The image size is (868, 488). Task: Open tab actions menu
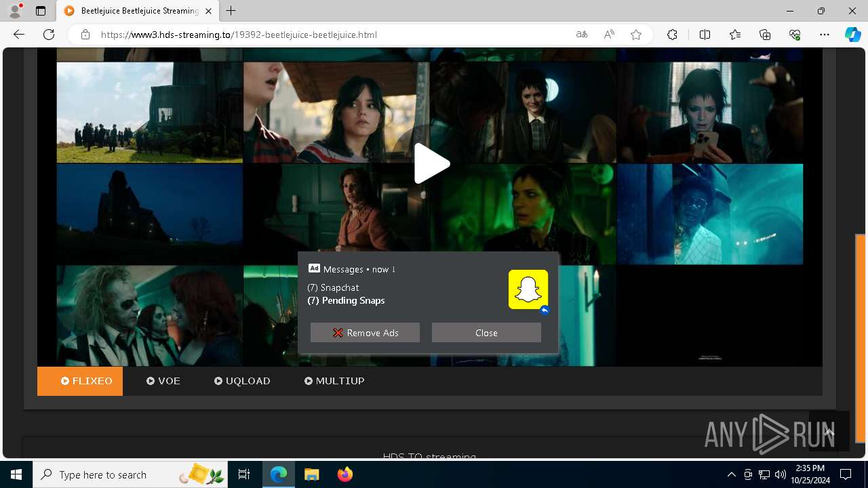click(41, 11)
